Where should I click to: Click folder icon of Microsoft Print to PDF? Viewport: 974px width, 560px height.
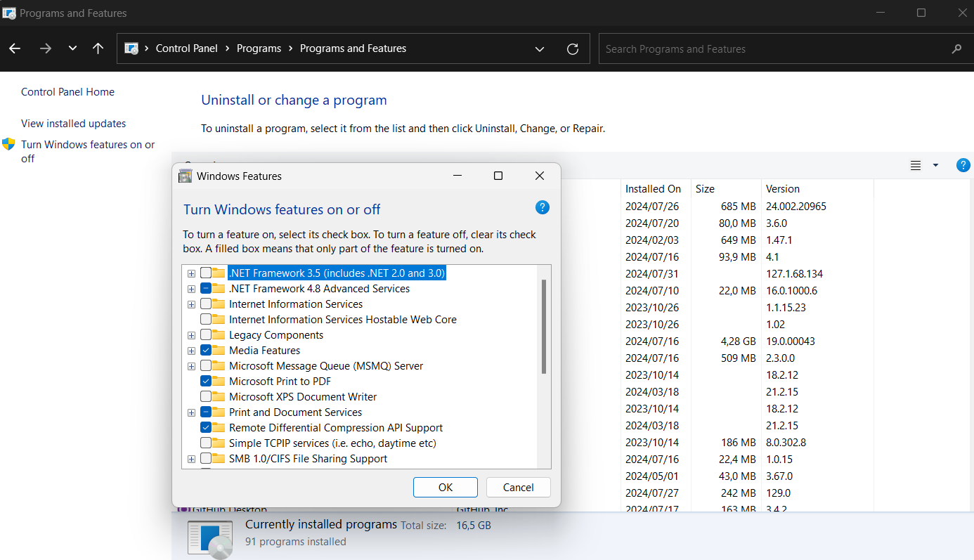click(219, 381)
